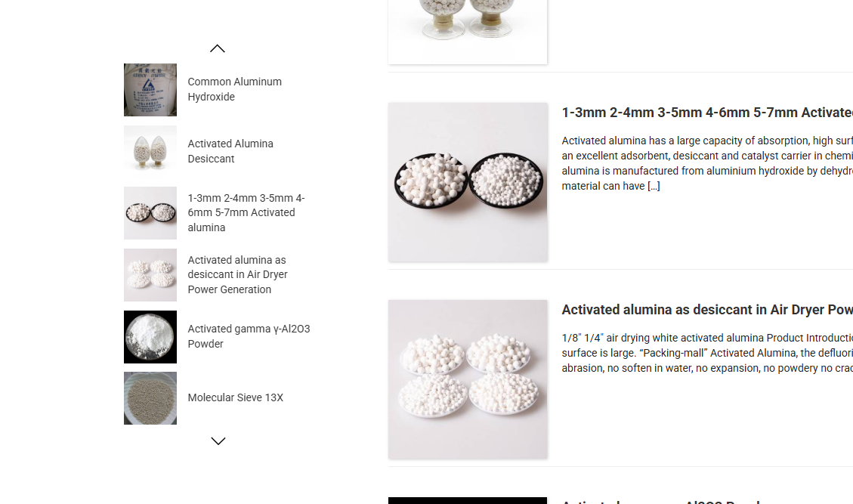853x504 pixels.
Task: Open Activated alumina Air Dryer sidebar link
Action: [238, 275]
